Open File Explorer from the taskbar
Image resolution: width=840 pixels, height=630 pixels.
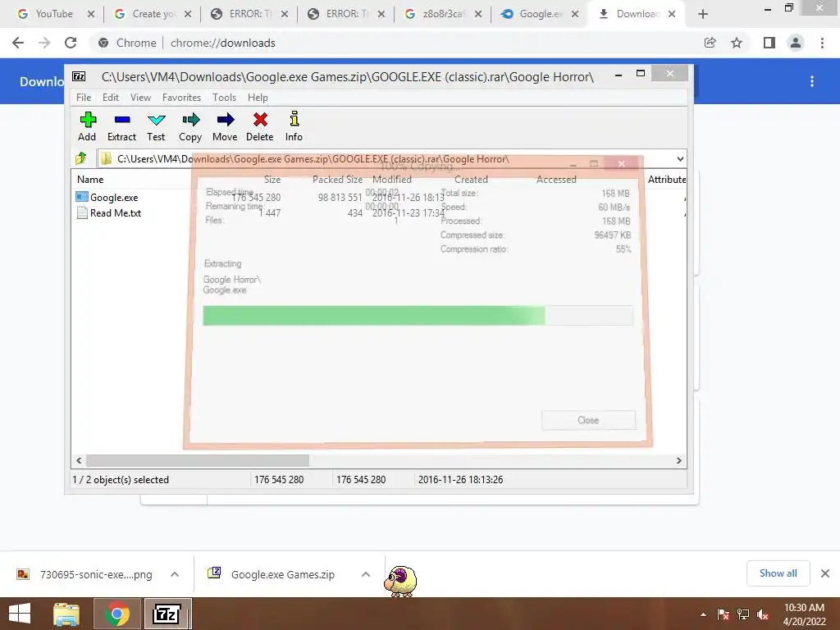tap(66, 614)
